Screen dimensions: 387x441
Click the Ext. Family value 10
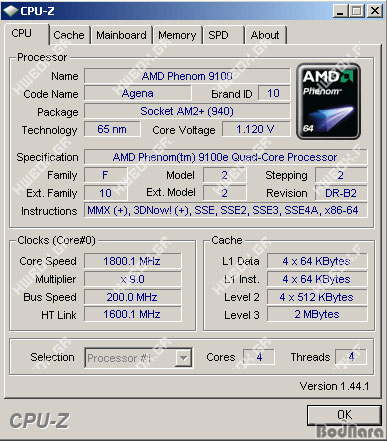point(105,193)
